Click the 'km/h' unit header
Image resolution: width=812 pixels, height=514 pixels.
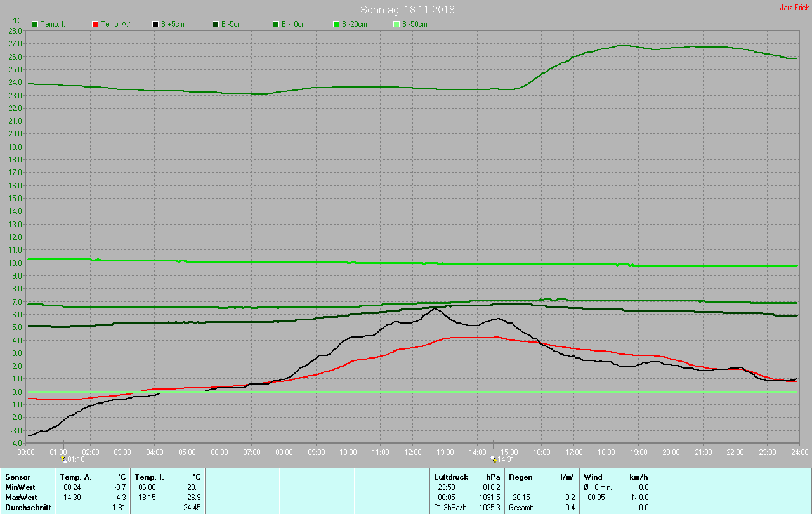pos(639,477)
